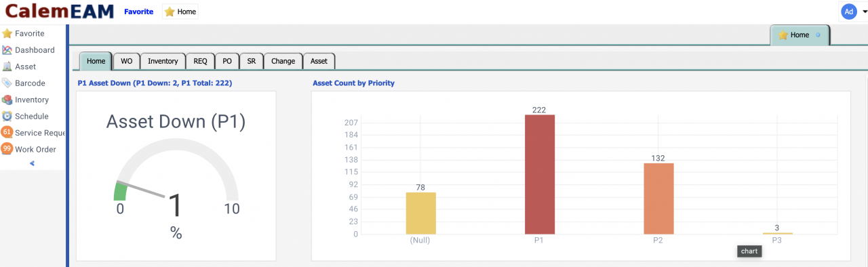Screen dimensions: 868x267
Task: Open Favorite star icon in sidebar
Action: coord(7,33)
